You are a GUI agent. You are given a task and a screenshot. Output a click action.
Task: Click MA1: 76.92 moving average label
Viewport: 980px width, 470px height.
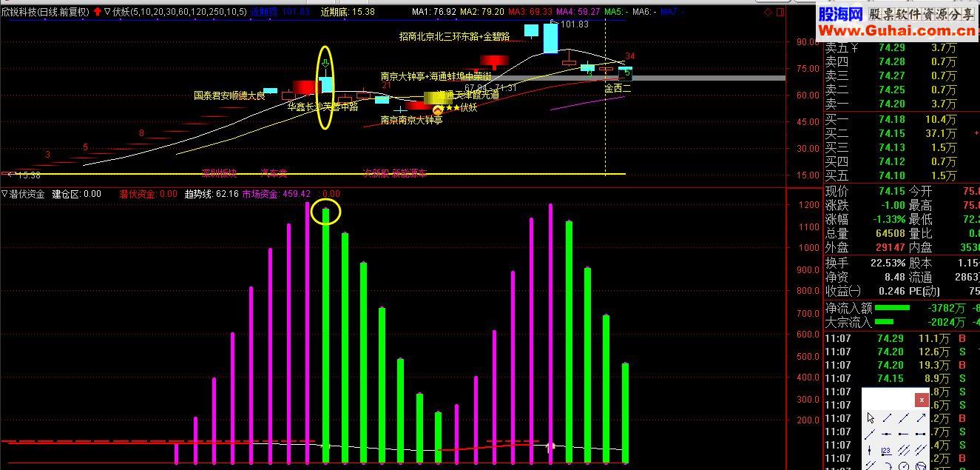[433, 12]
